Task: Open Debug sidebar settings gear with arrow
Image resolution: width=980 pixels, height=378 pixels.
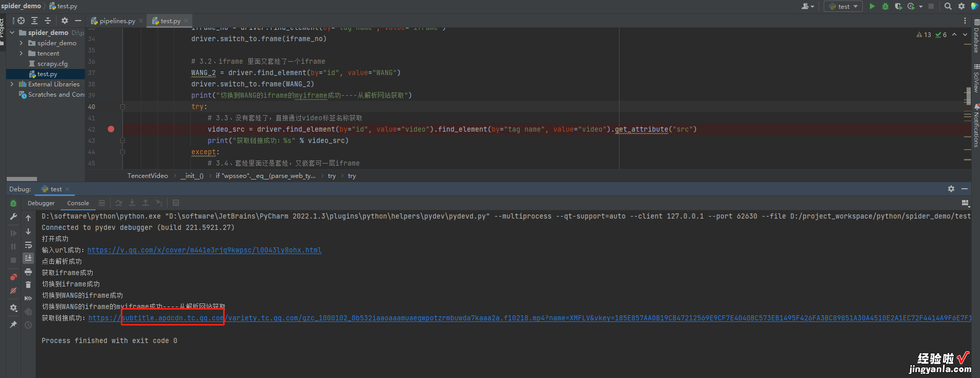Action: coord(13,308)
